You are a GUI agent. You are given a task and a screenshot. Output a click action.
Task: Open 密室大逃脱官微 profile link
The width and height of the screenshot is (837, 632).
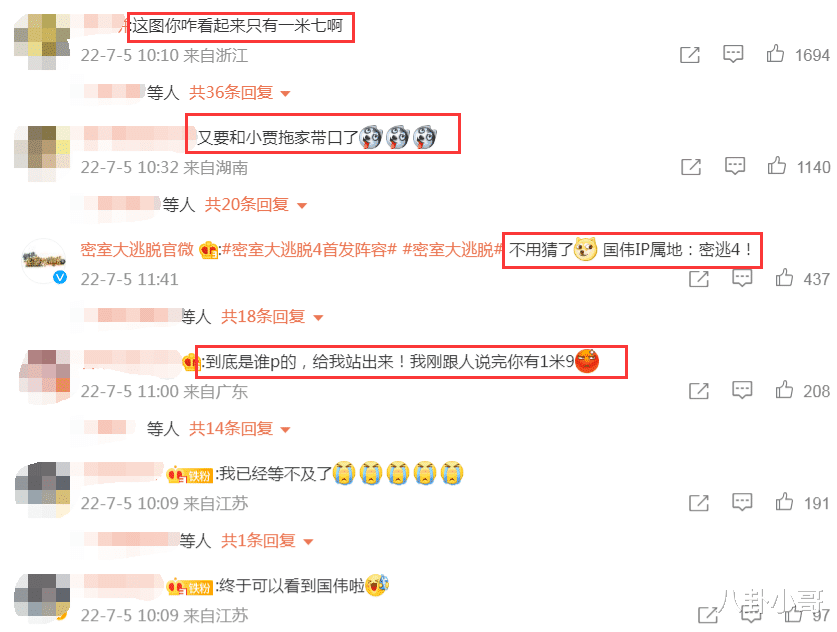click(x=137, y=250)
